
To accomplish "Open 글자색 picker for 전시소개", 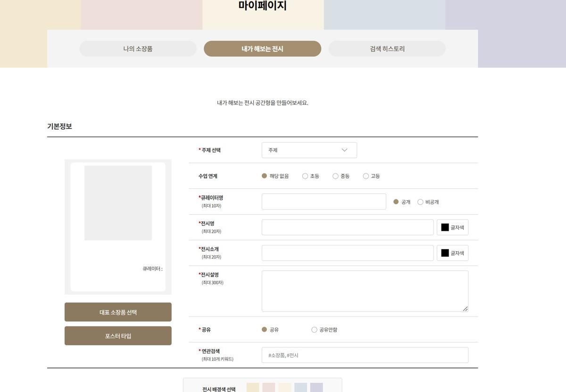I will point(452,253).
